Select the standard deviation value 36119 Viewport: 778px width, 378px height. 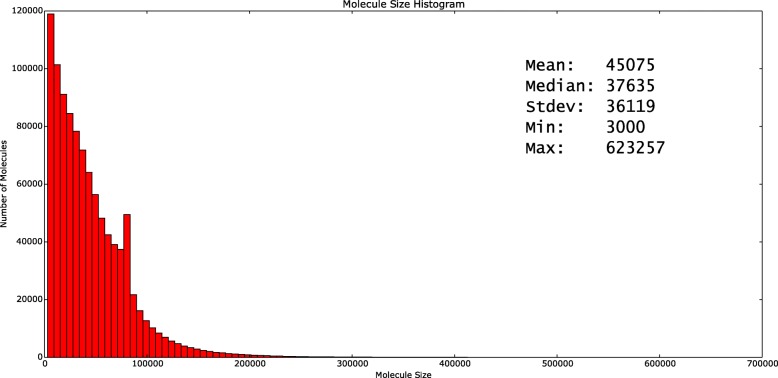point(631,107)
